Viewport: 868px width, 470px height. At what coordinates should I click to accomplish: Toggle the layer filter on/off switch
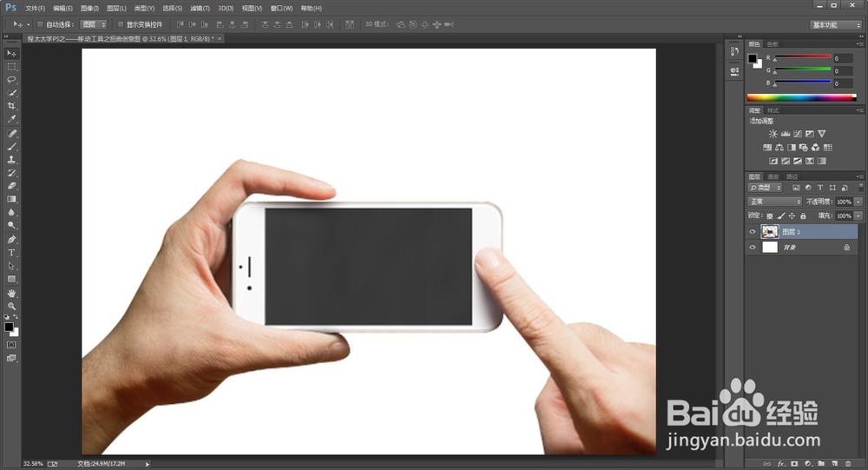(x=861, y=188)
